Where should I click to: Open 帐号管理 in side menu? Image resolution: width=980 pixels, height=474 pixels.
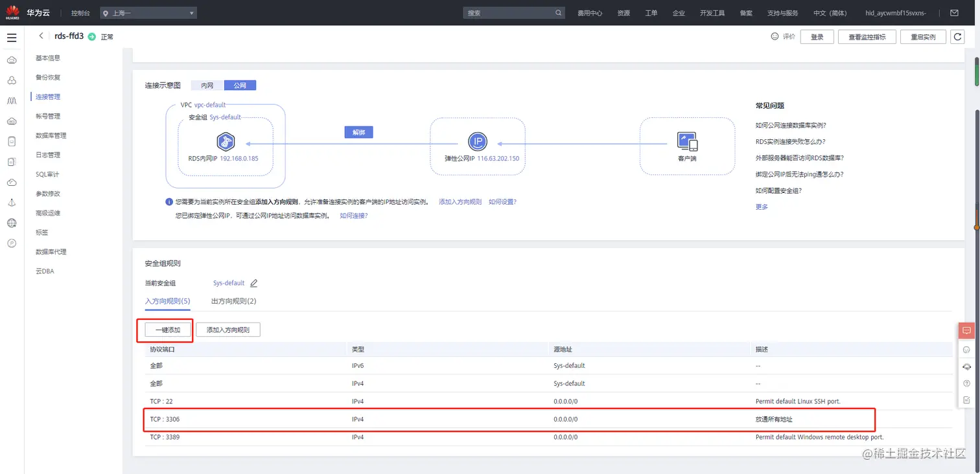48,116
